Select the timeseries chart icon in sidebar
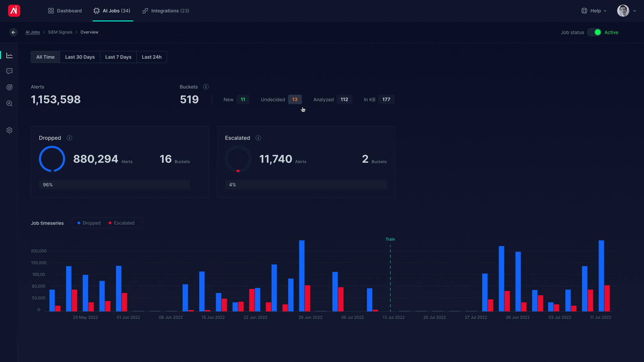The width and height of the screenshot is (644, 362). [x=9, y=55]
